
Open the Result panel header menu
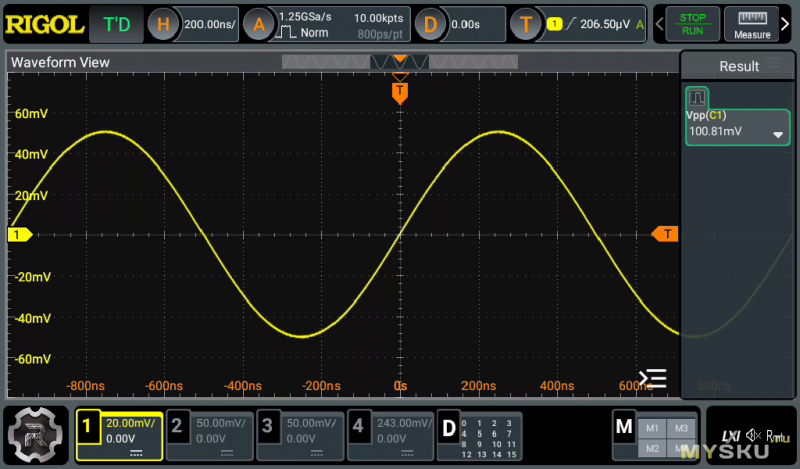774,66
